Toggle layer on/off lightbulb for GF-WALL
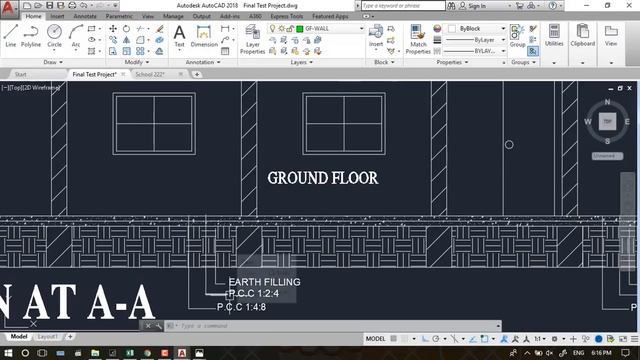This screenshot has height=360, width=640. [273, 29]
